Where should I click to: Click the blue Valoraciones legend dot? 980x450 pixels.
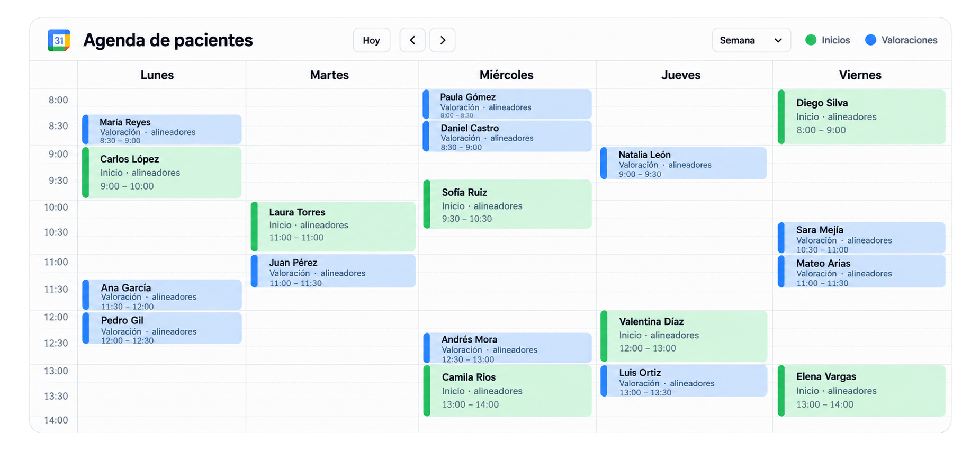(870, 40)
